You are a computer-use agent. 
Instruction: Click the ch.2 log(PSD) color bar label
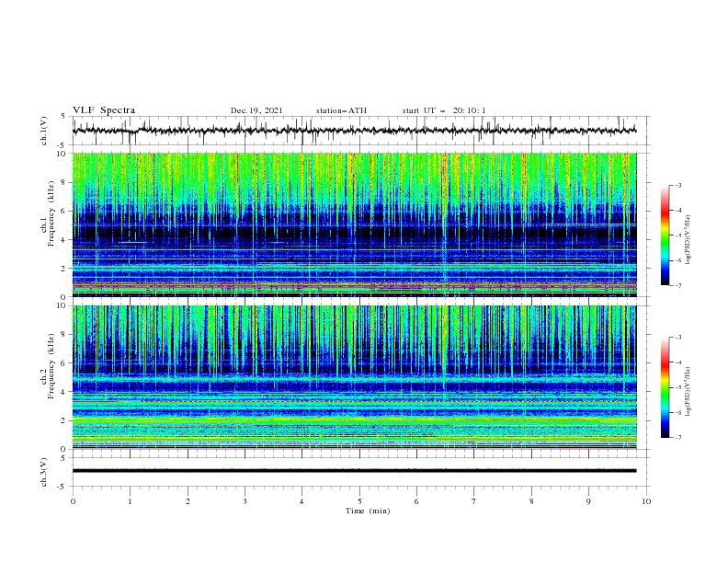688,392
